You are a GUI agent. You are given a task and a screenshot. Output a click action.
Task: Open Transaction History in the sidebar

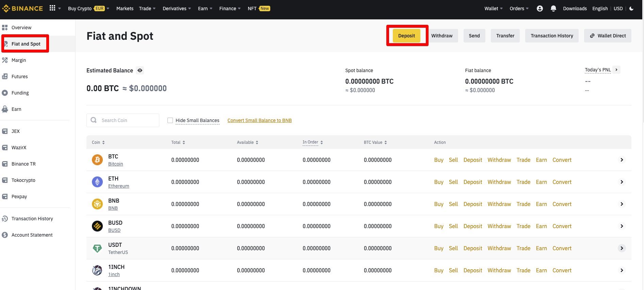click(32, 219)
